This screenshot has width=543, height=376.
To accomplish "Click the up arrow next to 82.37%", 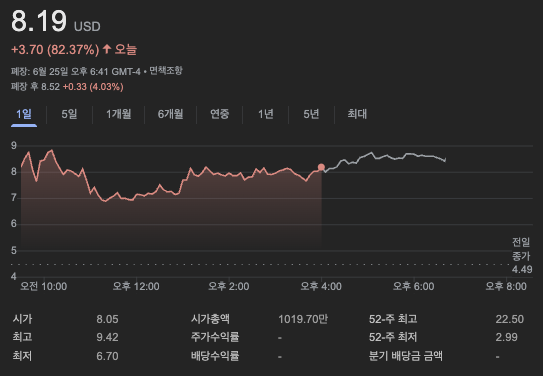I will (x=107, y=49).
